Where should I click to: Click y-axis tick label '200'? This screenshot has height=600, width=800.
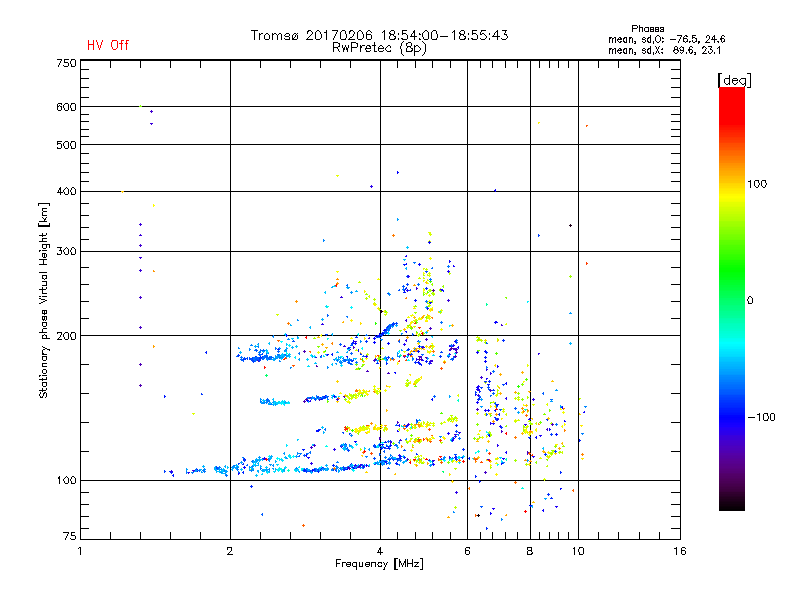(x=66, y=336)
